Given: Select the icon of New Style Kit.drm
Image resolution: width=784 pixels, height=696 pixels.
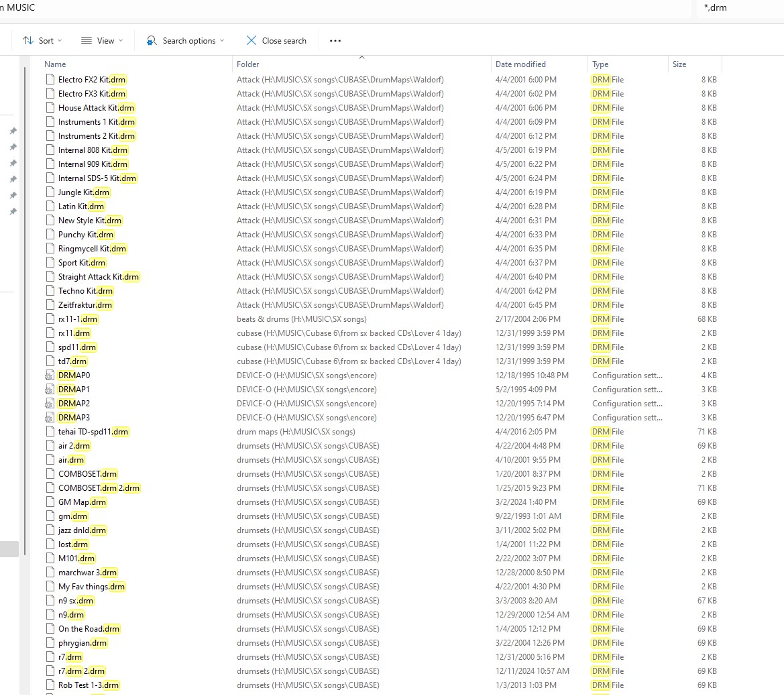Looking at the screenshot, I should (x=50, y=220).
